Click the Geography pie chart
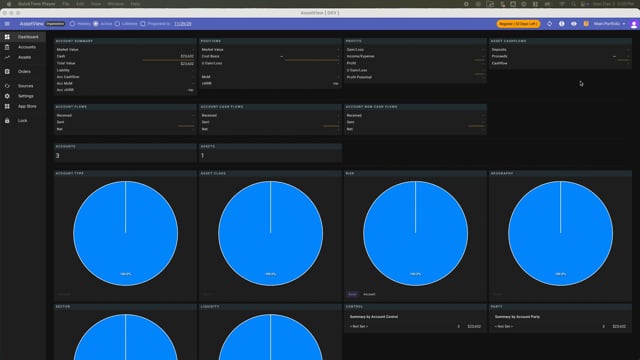 pos(560,233)
